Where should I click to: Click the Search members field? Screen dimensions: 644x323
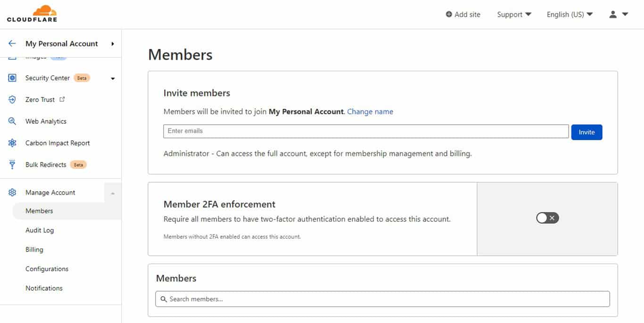click(382, 299)
